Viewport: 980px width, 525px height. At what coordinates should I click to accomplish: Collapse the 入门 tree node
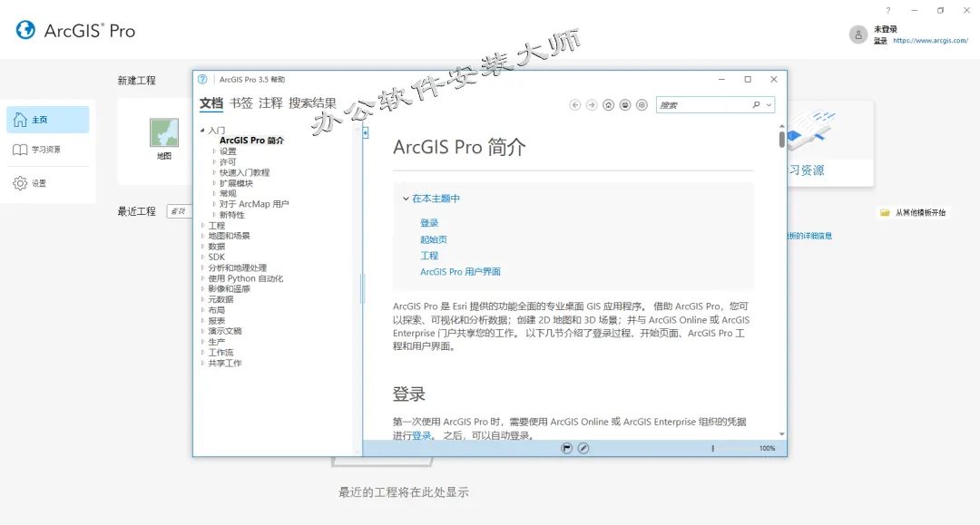[x=202, y=130]
